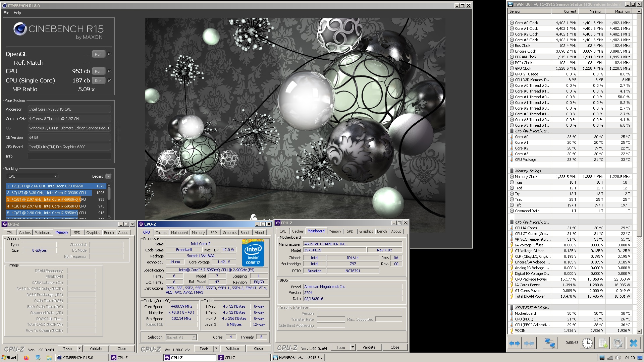Click GPU Clock sensor row icon
This screenshot has height=362, width=644.
(512, 68)
